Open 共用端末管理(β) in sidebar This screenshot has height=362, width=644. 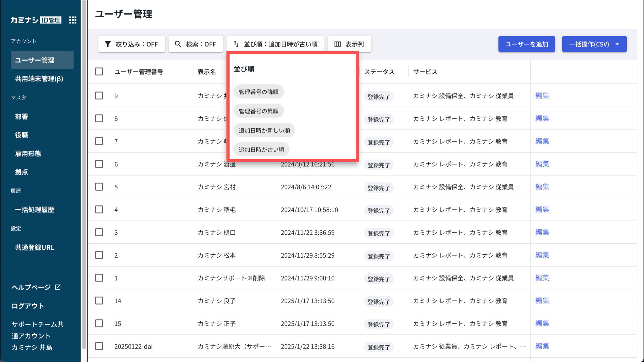coord(39,79)
